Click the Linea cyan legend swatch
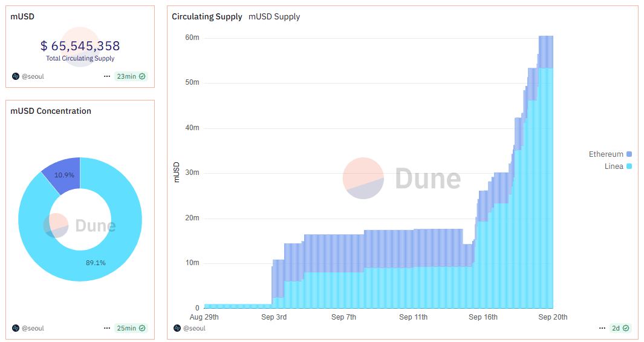 point(629,166)
